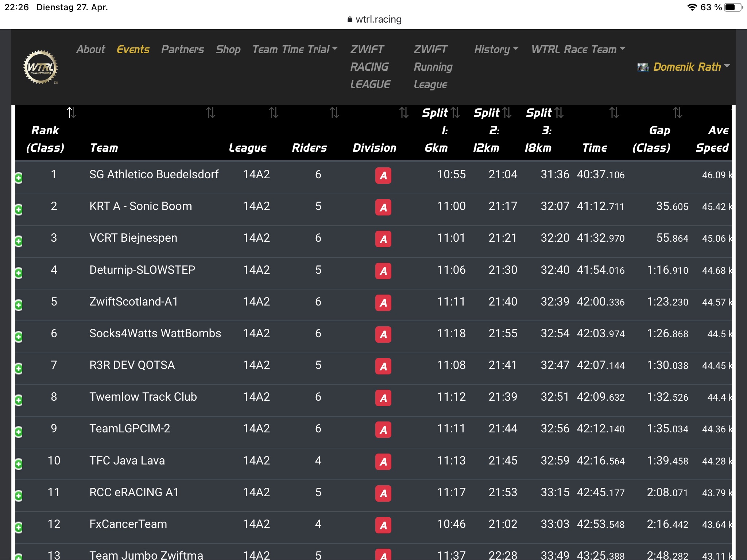Screen dimensions: 747x560
Task: Click the WTRL gear logo
Action: point(40,67)
